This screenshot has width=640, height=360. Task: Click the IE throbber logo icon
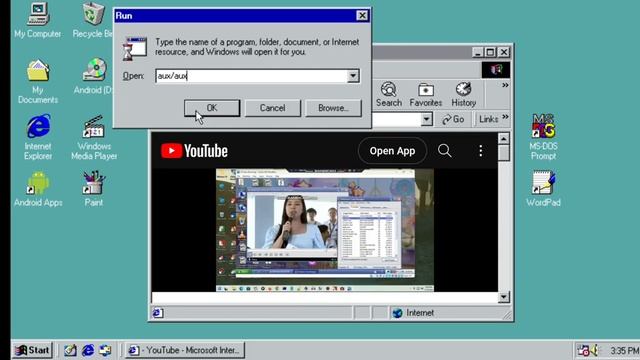pos(496,70)
